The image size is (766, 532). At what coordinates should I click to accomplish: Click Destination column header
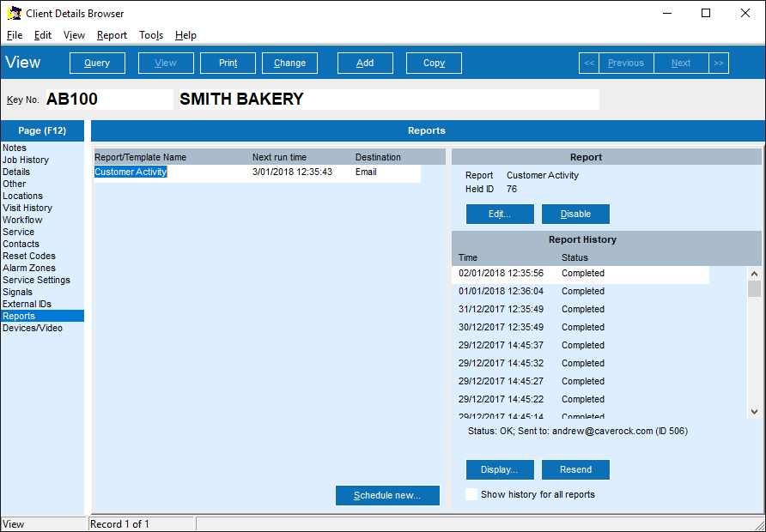tap(378, 157)
